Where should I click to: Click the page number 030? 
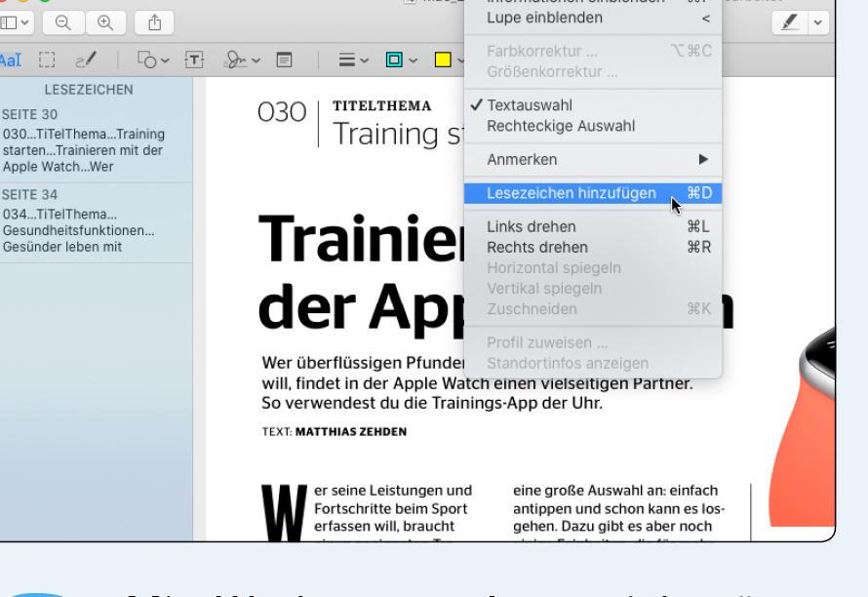(x=282, y=112)
